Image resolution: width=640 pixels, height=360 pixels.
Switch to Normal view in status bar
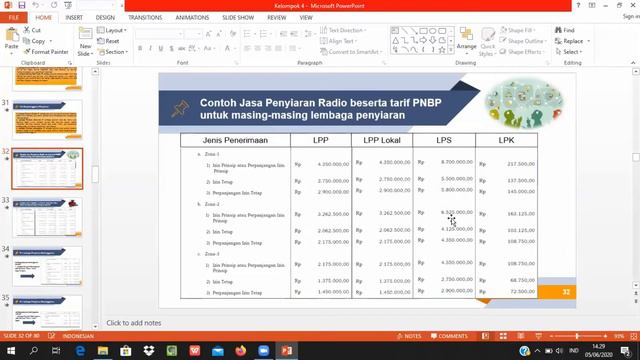pyautogui.click(x=485, y=336)
